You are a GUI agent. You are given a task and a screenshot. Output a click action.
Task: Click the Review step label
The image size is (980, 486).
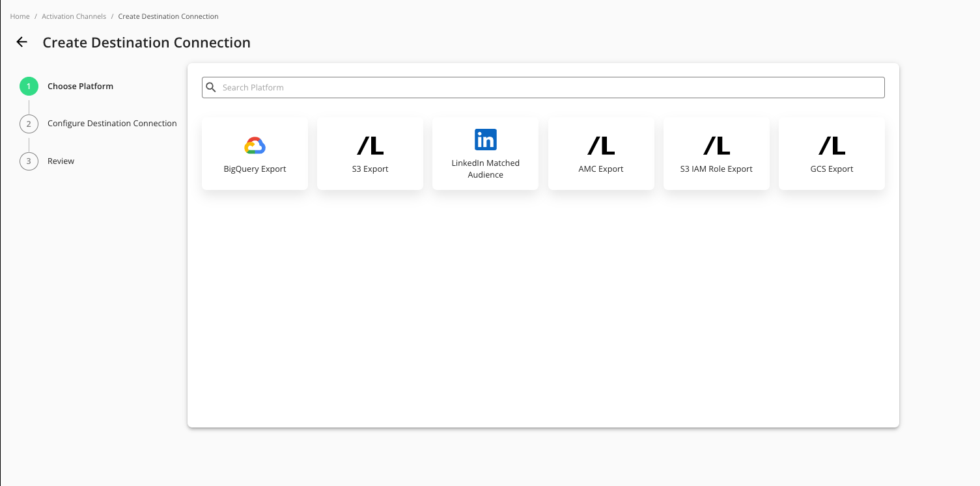[61, 161]
